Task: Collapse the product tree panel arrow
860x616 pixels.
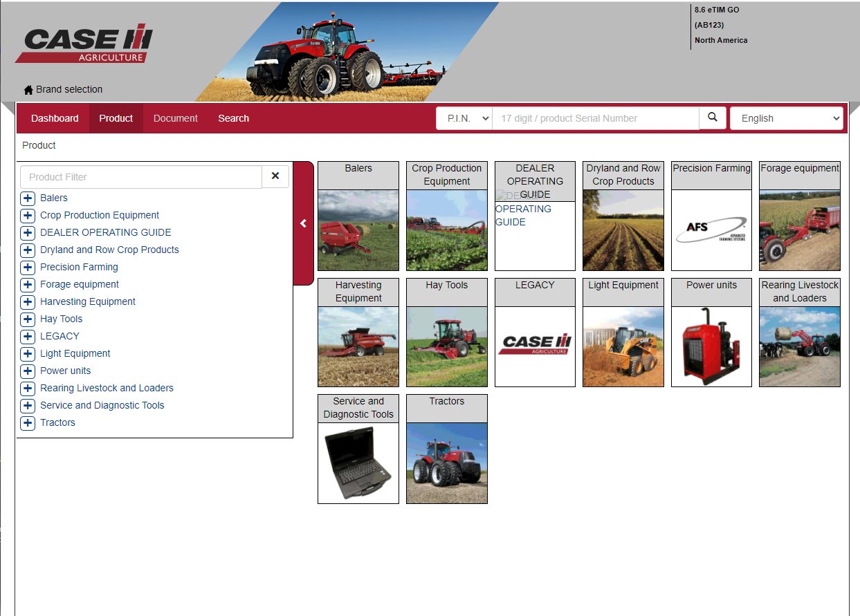Action: click(x=303, y=223)
